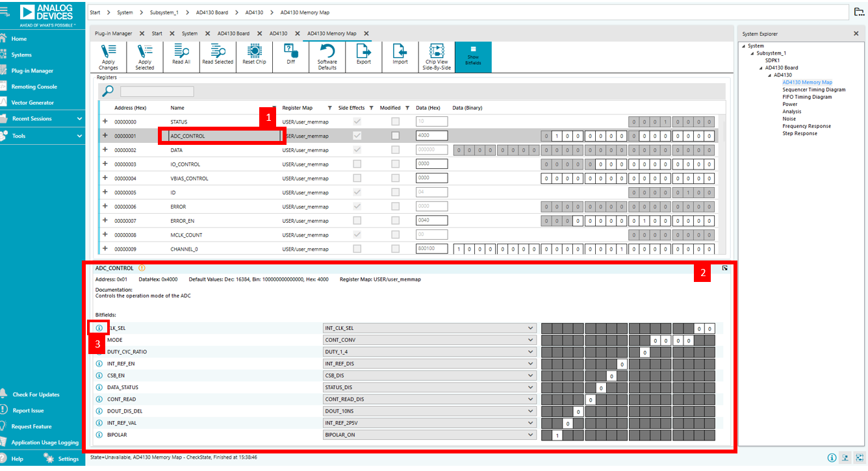Viewport: 868px width, 471px height.
Task: Switch to the Start tab
Action: pos(157,34)
